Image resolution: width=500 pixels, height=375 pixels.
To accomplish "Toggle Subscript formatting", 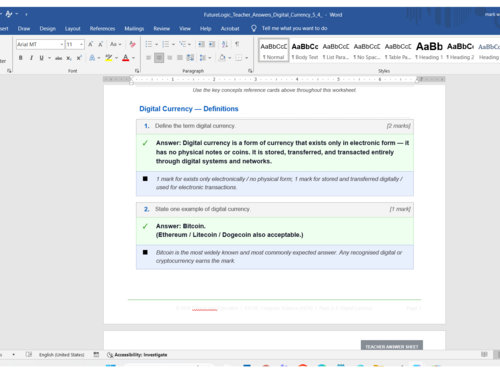I will [x=69, y=58].
